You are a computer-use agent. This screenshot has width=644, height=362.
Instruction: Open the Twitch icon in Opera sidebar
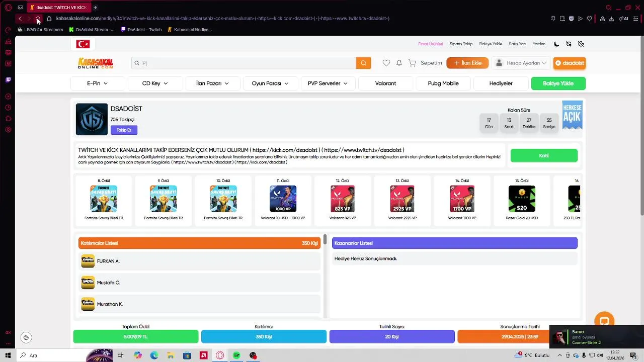(8, 79)
